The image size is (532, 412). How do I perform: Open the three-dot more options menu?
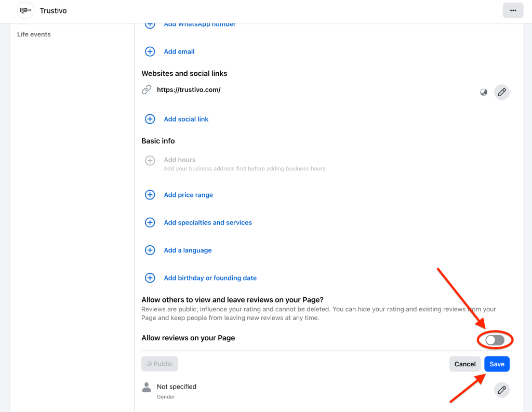point(512,10)
